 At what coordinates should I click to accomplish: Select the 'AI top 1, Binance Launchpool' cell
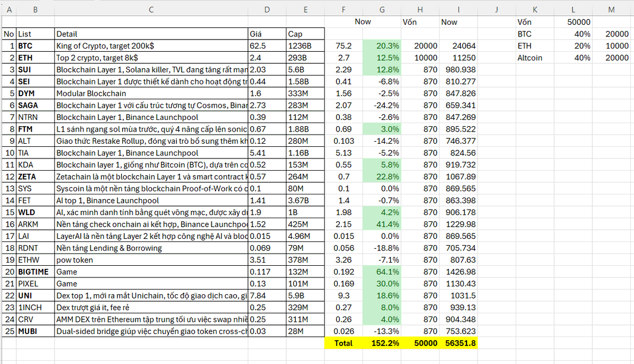coord(151,200)
